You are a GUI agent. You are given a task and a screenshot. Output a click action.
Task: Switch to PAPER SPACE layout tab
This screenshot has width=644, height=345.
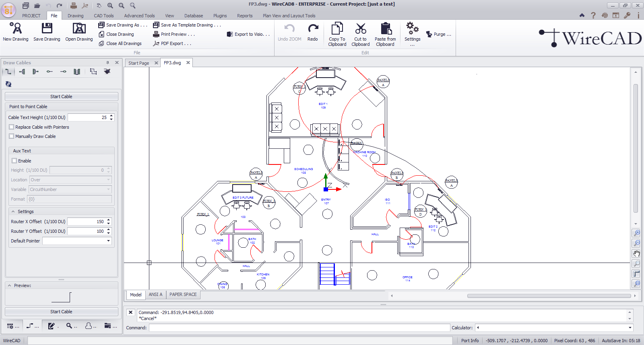[183, 295]
